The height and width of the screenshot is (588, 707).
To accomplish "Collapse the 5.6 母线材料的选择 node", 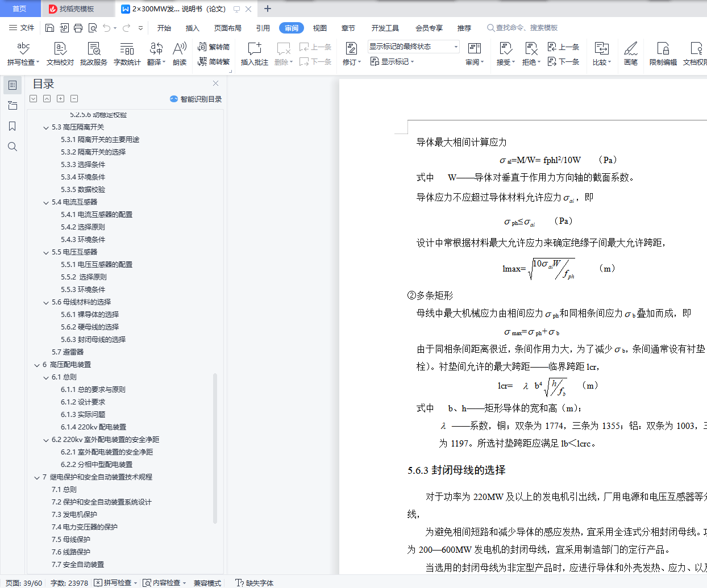I will [46, 303].
